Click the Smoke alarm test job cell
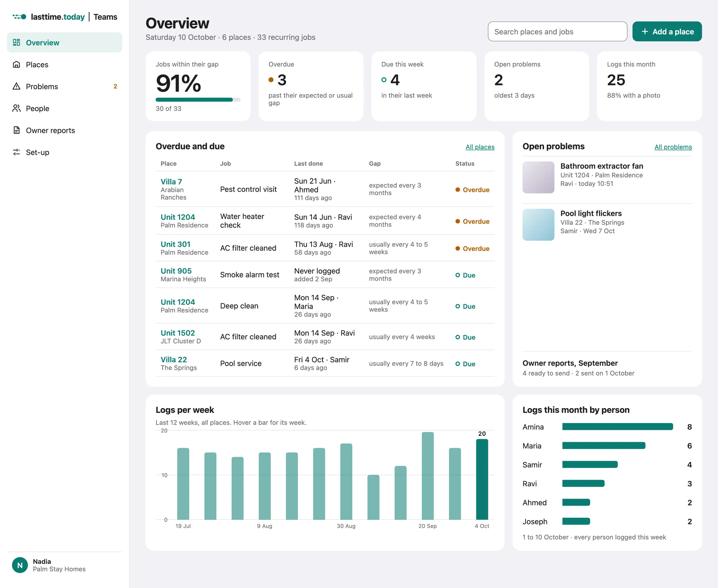Image resolution: width=718 pixels, height=588 pixels. [x=250, y=275]
